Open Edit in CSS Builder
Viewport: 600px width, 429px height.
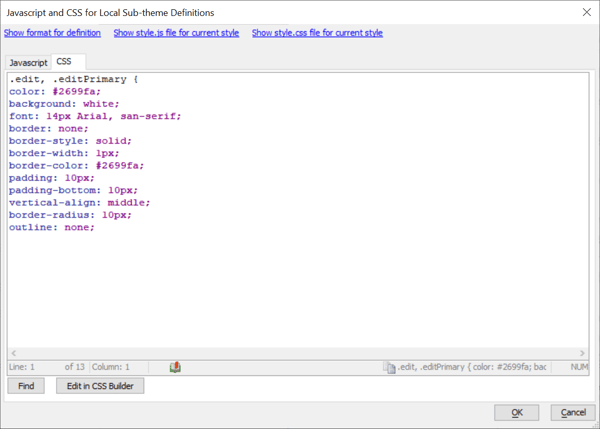[x=100, y=386]
